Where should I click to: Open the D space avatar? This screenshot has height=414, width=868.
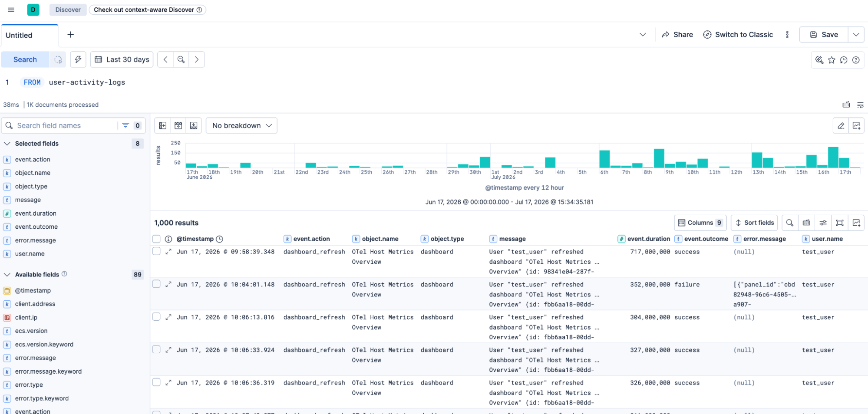click(x=33, y=10)
